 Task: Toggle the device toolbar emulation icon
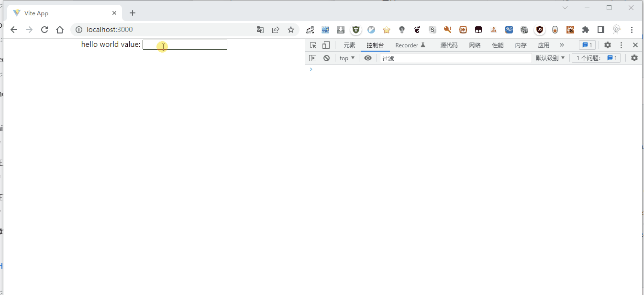[x=326, y=45]
